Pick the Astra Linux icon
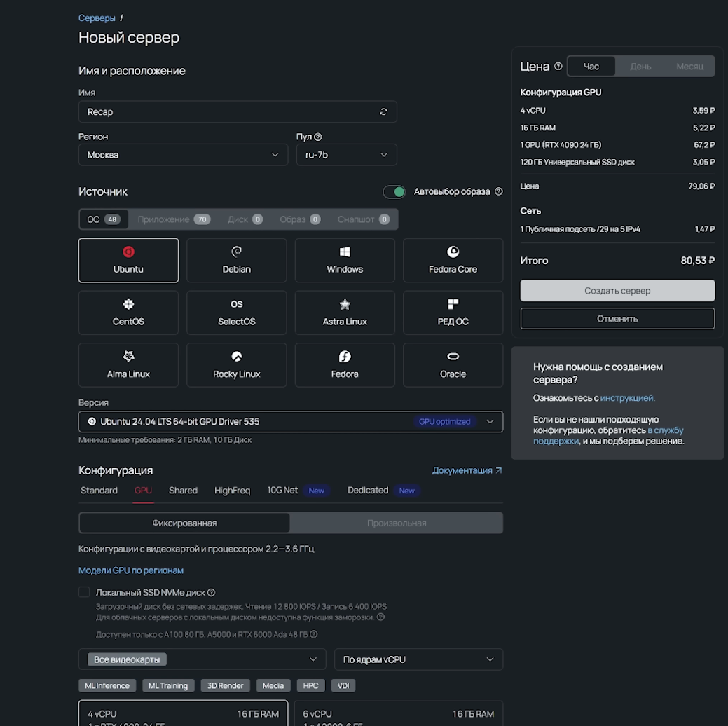 pyautogui.click(x=345, y=312)
